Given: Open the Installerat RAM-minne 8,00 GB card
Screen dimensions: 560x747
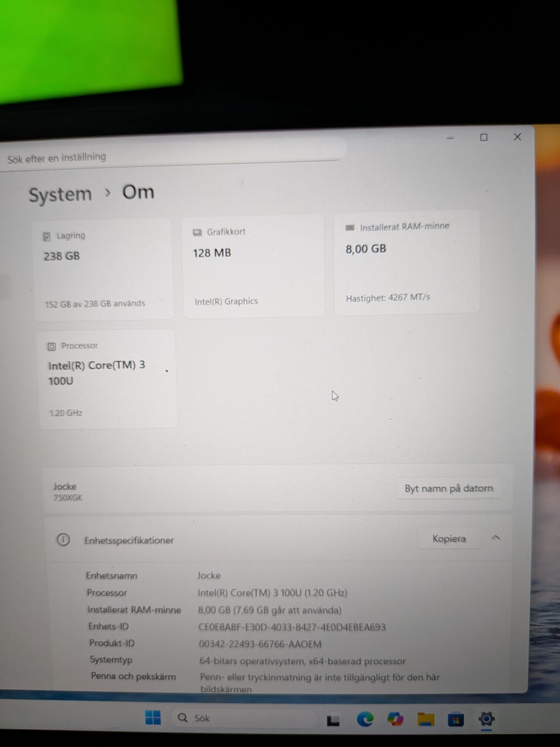Looking at the screenshot, I should coord(407,263).
